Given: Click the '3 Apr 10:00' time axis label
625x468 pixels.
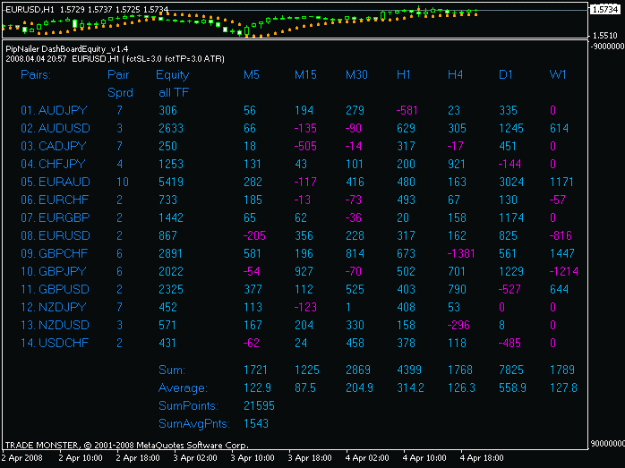Looking at the screenshot, I should coord(253,458).
